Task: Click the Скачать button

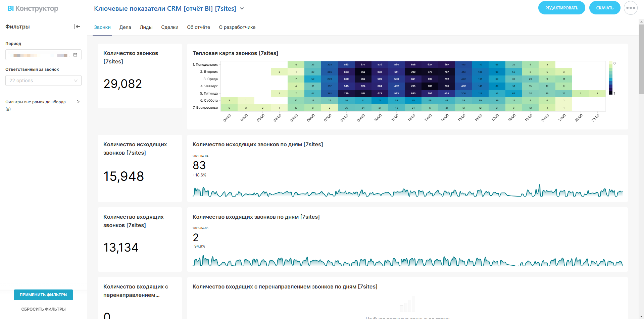Action: [x=604, y=8]
